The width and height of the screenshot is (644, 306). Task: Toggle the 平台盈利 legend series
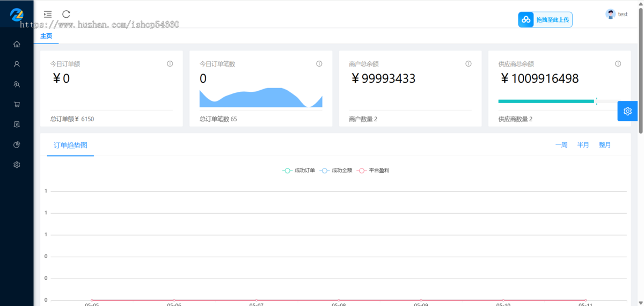coord(373,170)
